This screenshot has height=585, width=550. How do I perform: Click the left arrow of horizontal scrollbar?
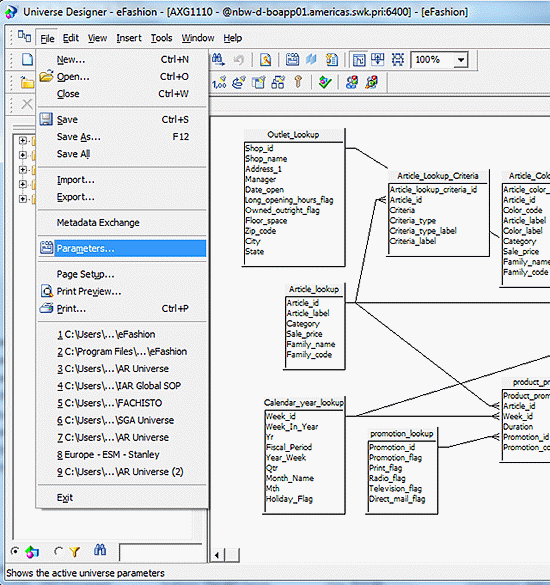(217, 555)
